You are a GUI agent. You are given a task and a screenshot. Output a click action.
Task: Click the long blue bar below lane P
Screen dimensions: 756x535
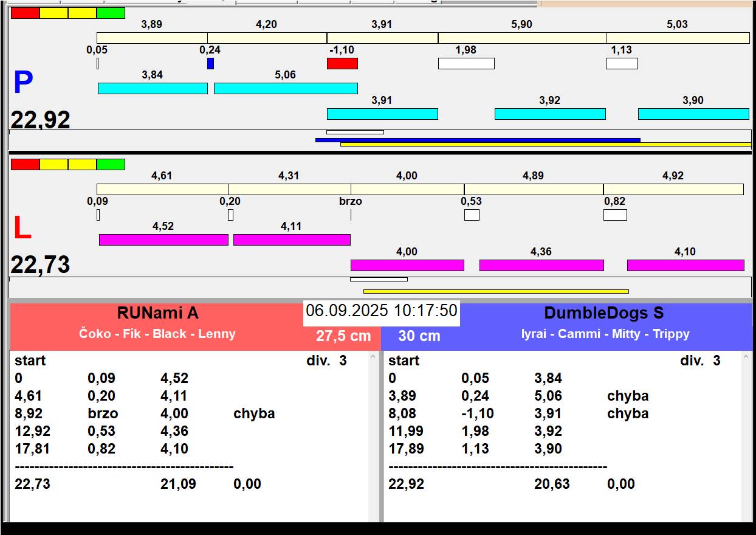[477, 140]
